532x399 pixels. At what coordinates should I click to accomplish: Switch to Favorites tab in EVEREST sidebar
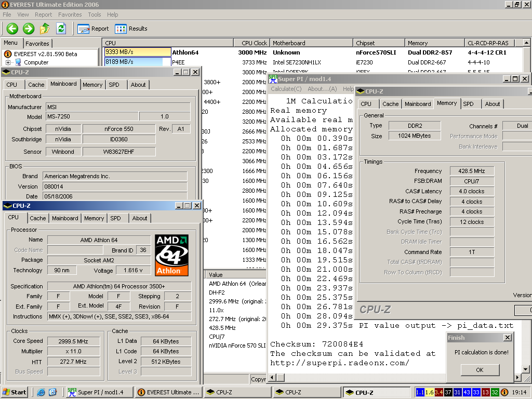point(37,44)
